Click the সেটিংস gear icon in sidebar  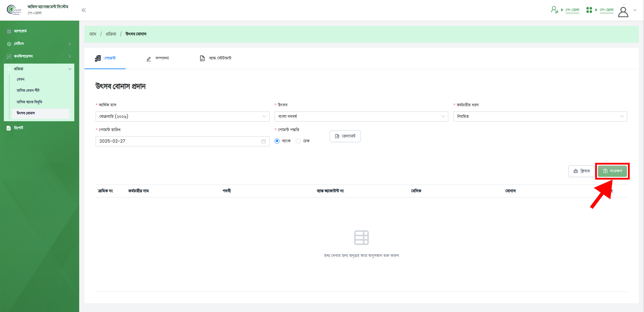point(9,44)
